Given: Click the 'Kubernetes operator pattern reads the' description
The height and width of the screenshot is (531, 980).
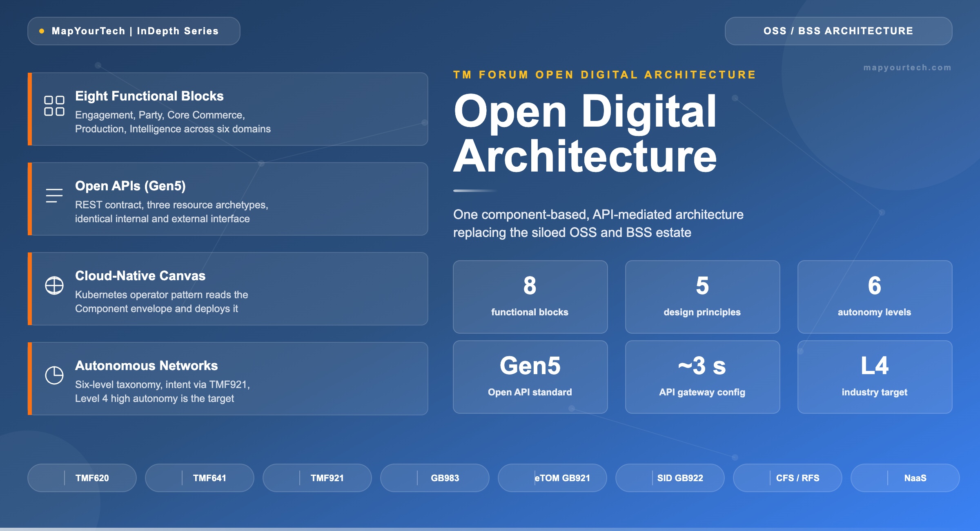Looking at the screenshot, I should (x=161, y=301).
